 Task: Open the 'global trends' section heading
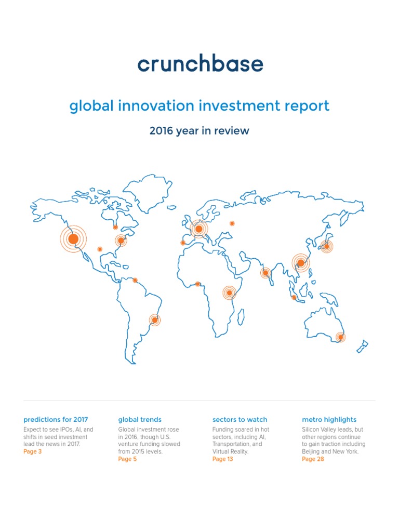[140, 420]
